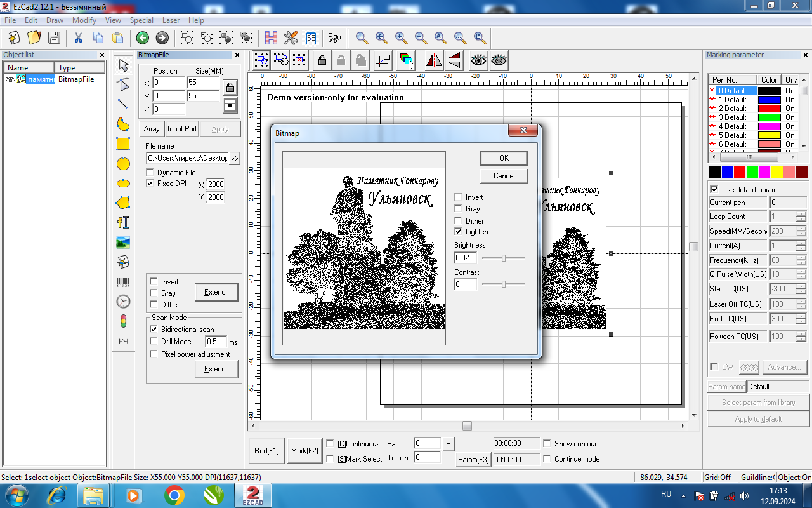The height and width of the screenshot is (508, 812).
Task: Select the Circle draw tool
Action: [x=123, y=164]
